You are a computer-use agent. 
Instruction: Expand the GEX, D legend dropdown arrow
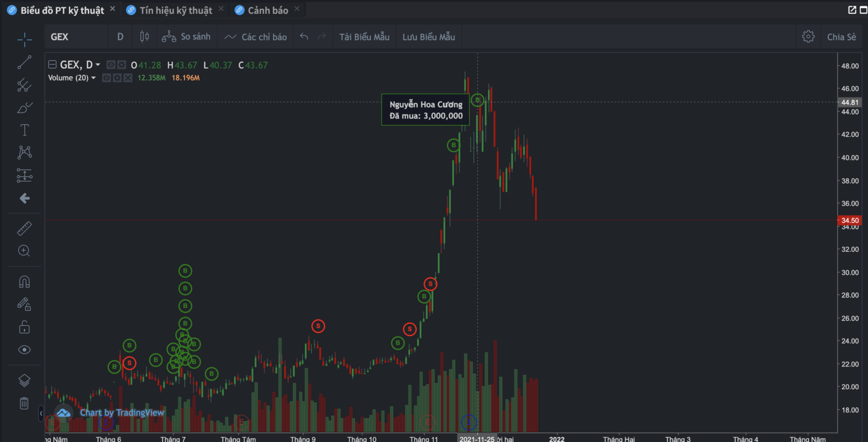click(x=98, y=65)
